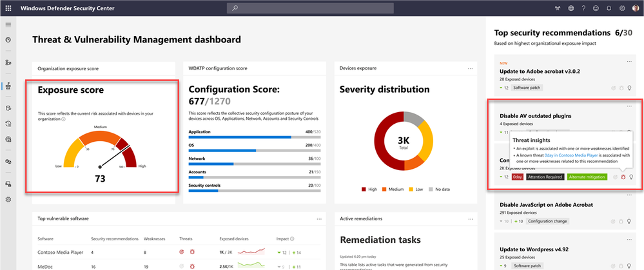Click the user avatar picture
This screenshot has width=644, height=270.
[x=636, y=8]
